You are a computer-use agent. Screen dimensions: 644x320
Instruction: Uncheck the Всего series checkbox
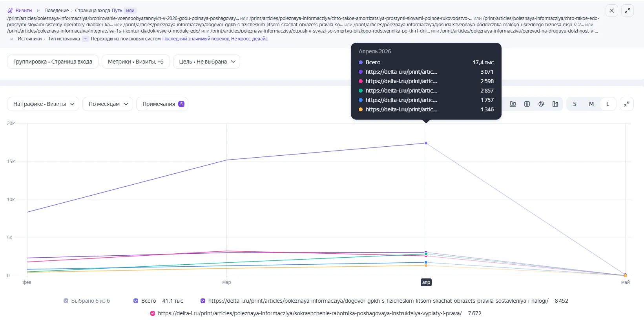point(136,301)
